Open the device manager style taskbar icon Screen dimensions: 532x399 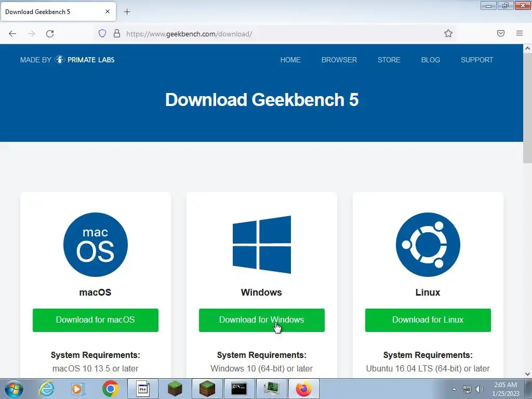click(271, 389)
